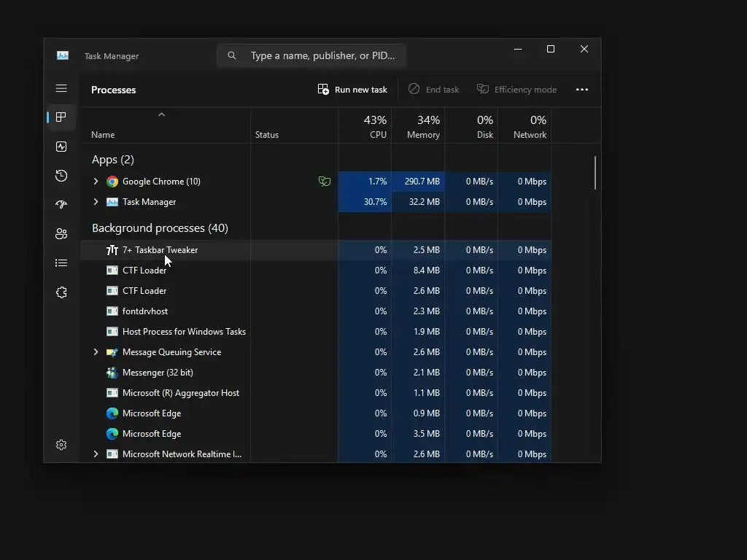
Task: Select the Host Process for Windows Tasks row
Action: [x=316, y=332]
